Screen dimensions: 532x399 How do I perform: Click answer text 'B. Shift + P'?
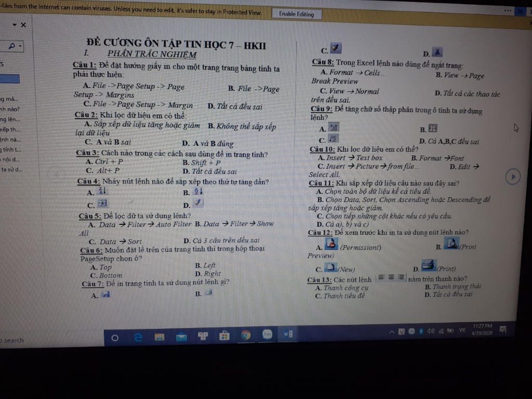[202, 163]
